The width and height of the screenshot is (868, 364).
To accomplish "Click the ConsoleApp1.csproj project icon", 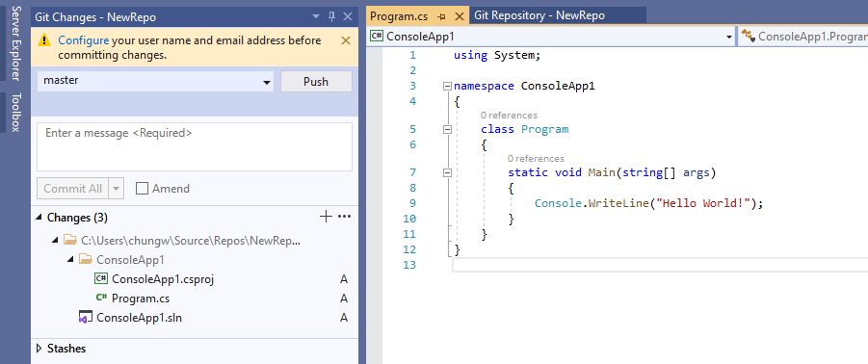I will click(x=101, y=279).
